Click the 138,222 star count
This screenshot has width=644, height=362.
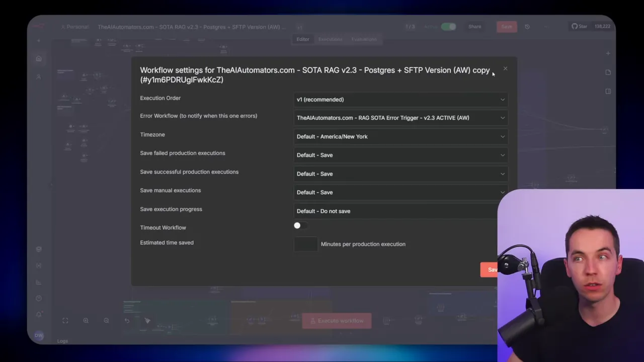[602, 26]
